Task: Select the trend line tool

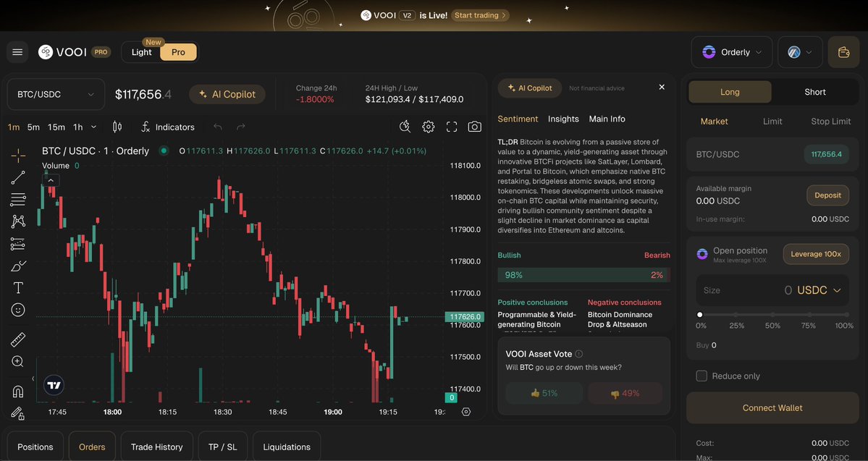Action: [x=17, y=177]
